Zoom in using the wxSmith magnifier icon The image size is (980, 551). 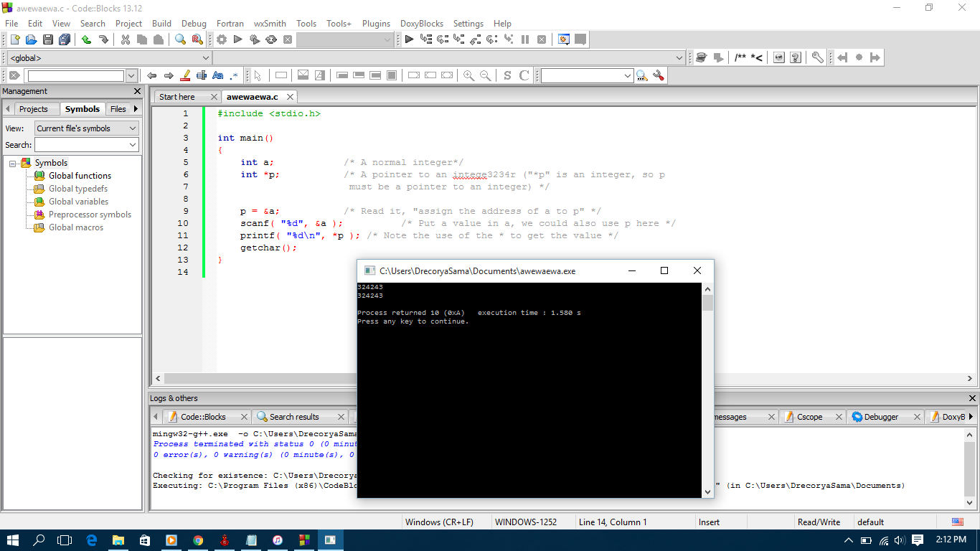pos(468,75)
